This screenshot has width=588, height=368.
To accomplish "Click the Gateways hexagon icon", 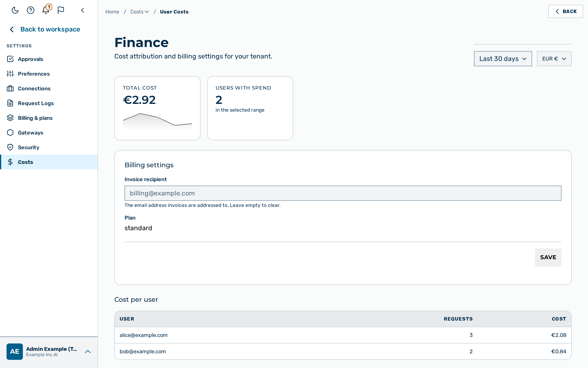I will (x=10, y=133).
